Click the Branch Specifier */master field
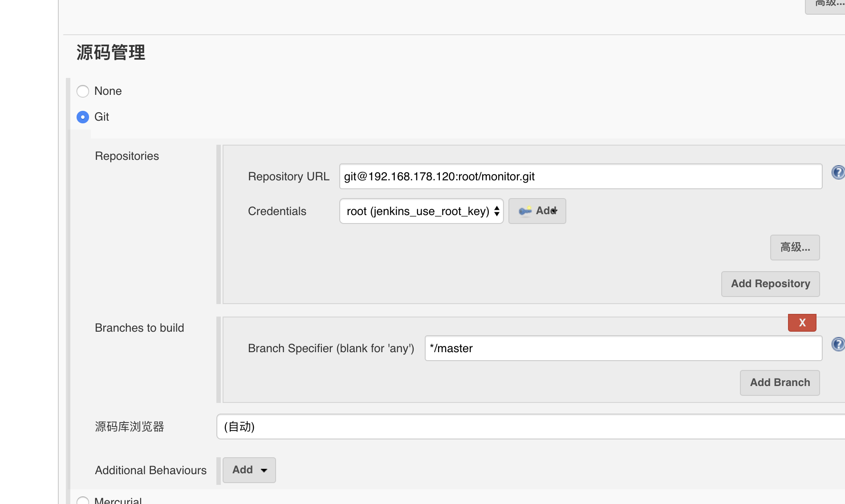The height and width of the screenshot is (504, 845). pyautogui.click(x=623, y=348)
